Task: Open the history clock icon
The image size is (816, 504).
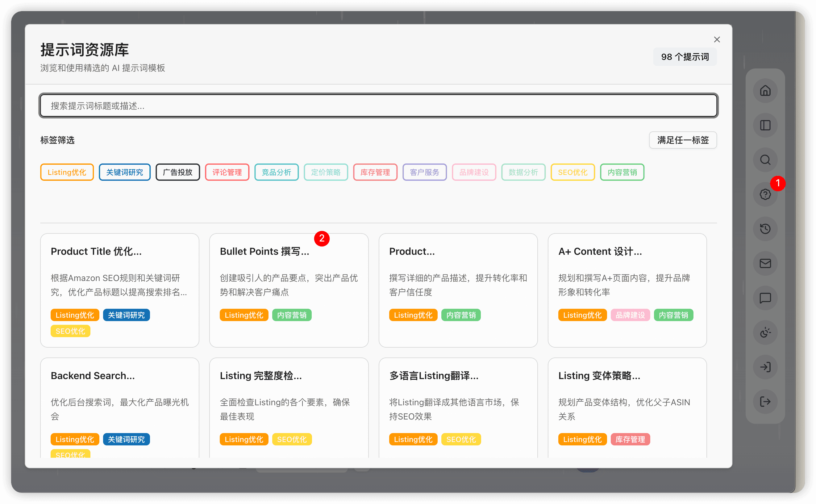Action: (765, 229)
